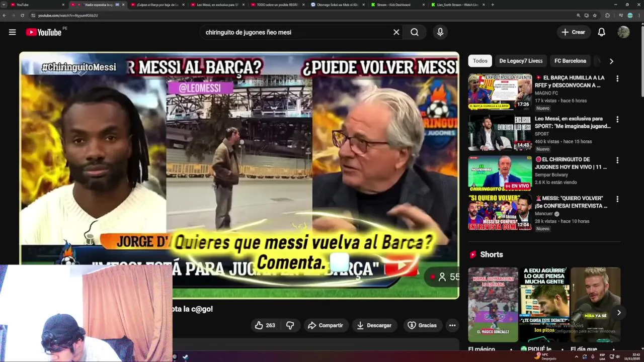Switch to 'Culpan al Barça' tab
Viewport: 644px width, 362px height.
[x=157, y=5]
